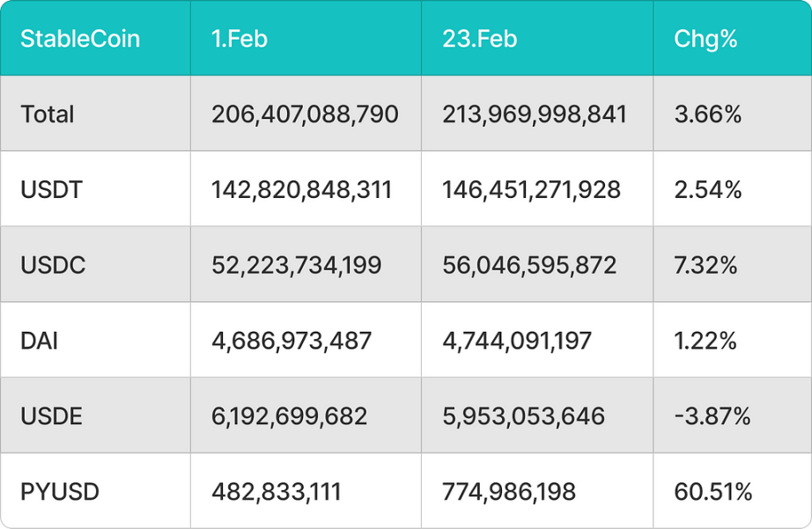Select the USDE row label

pos(51,416)
